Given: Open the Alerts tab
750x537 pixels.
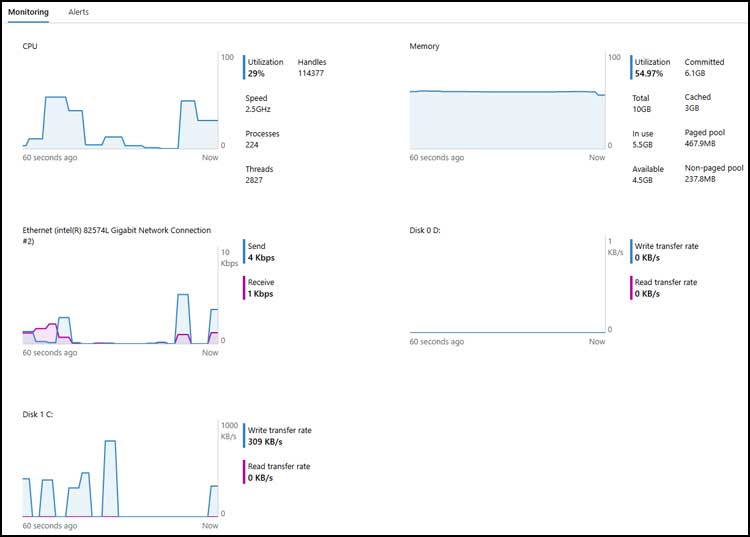Looking at the screenshot, I should click(x=78, y=12).
